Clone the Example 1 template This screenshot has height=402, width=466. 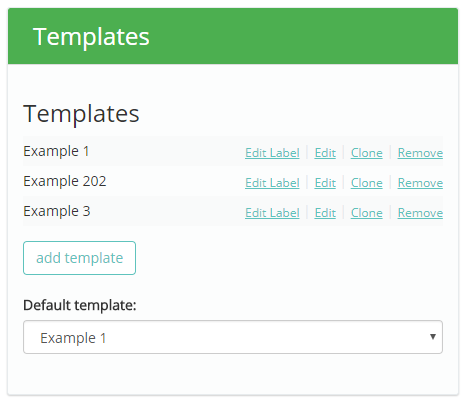366,153
